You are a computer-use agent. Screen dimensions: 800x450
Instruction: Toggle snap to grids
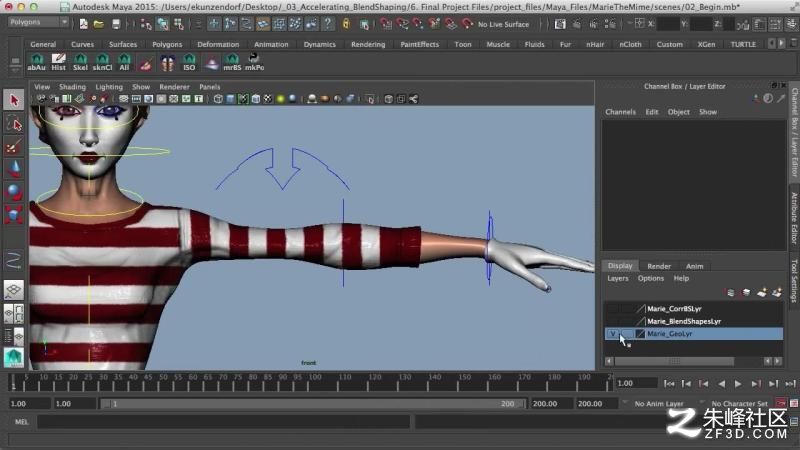386,24
